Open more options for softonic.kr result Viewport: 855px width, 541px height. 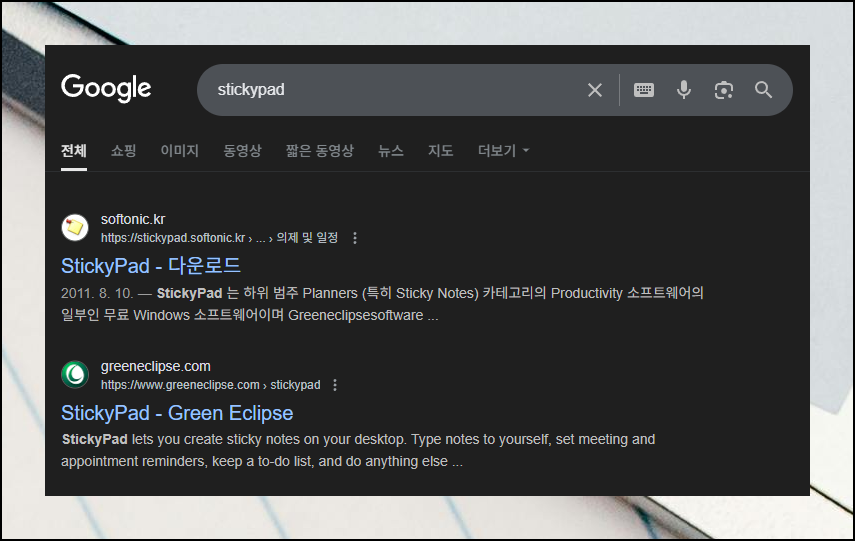tap(355, 238)
